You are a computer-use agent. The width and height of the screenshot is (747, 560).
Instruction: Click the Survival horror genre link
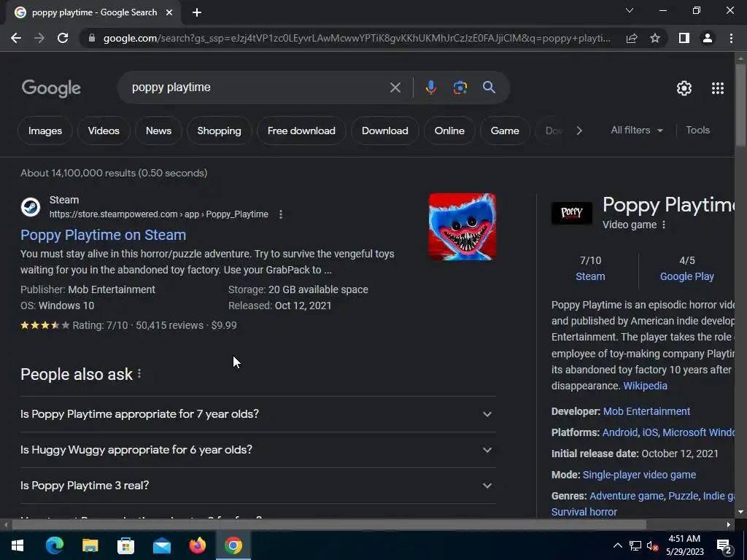click(x=584, y=512)
